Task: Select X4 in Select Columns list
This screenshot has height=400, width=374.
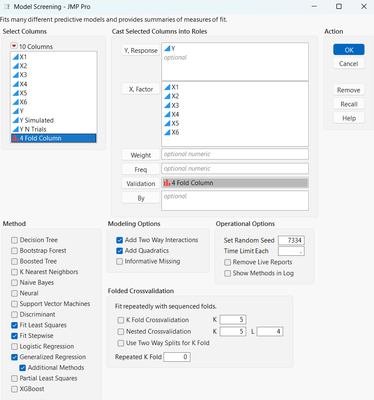Action: (x=54, y=84)
